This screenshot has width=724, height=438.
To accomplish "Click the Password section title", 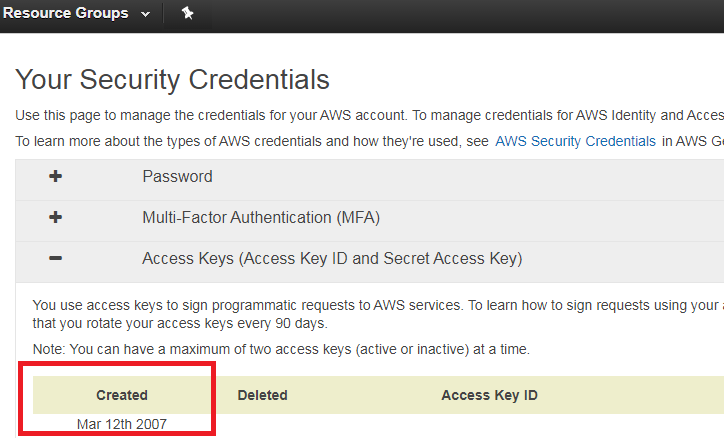I will click(177, 176).
